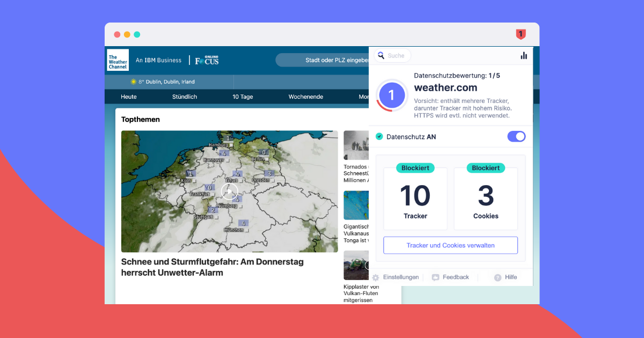
Task: Toggle the Datenschutz AN switch
Action: point(516,137)
